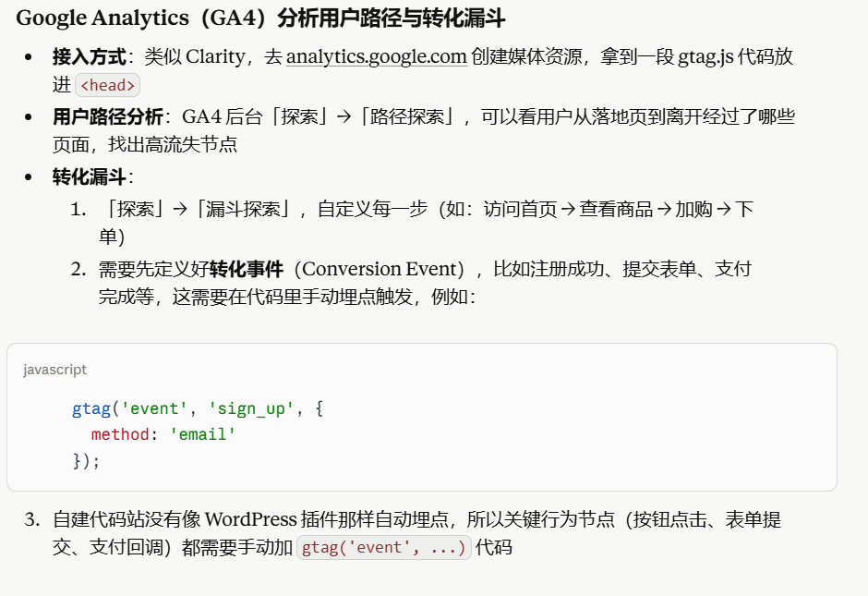This screenshot has height=596, width=868.
Task: Click the text 'WordPress' in item 3
Action: (x=251, y=519)
